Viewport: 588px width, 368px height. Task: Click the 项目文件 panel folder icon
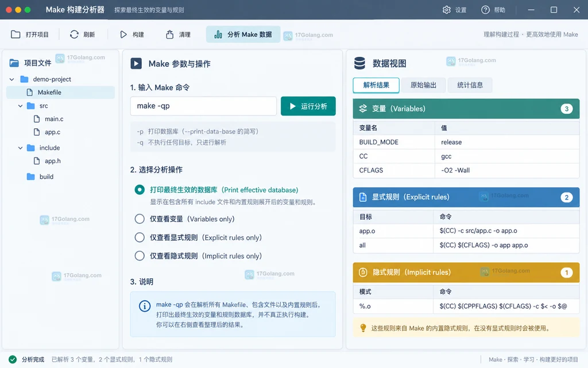(x=14, y=63)
